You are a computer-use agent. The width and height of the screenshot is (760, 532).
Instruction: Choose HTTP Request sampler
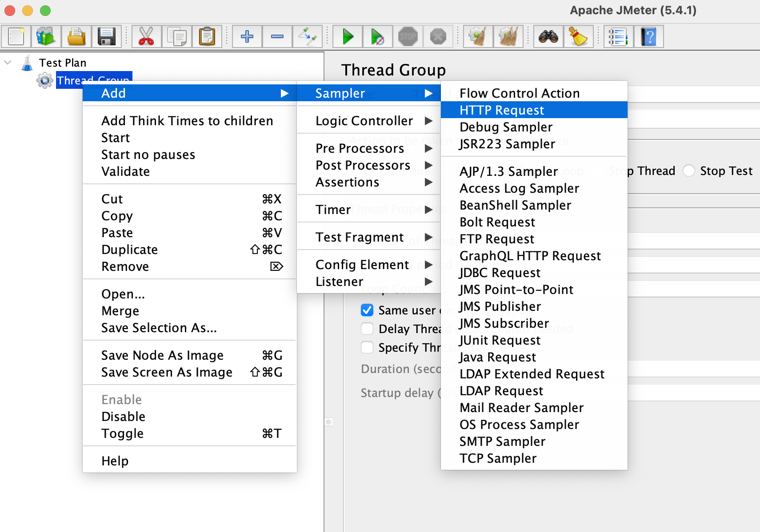coord(534,110)
